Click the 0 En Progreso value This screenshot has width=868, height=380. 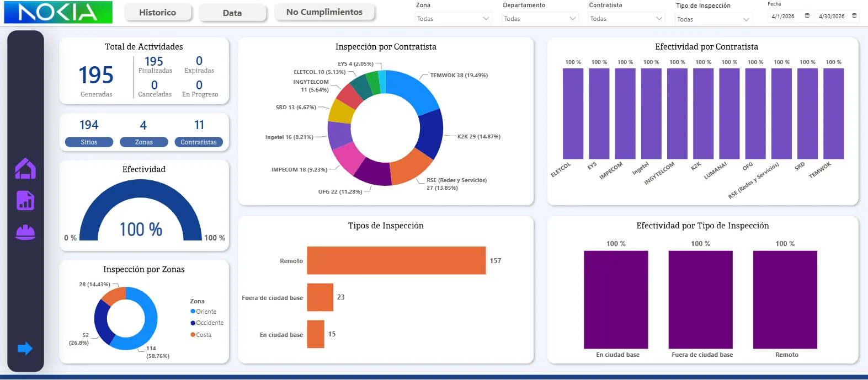point(199,85)
